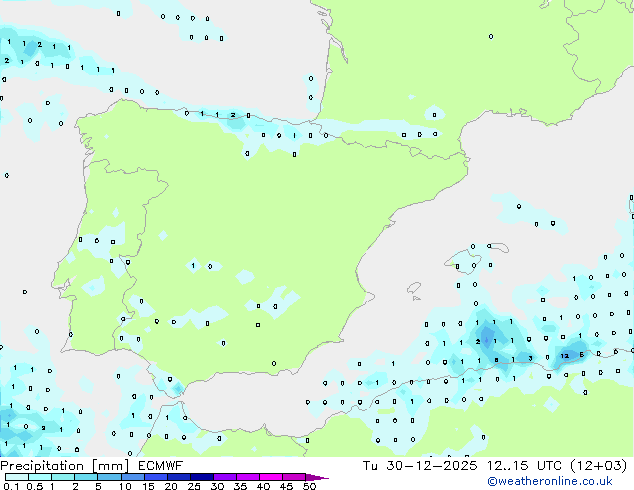Click the '12..15 UTC' time range text
This screenshot has height=490, width=634.
[524, 466]
